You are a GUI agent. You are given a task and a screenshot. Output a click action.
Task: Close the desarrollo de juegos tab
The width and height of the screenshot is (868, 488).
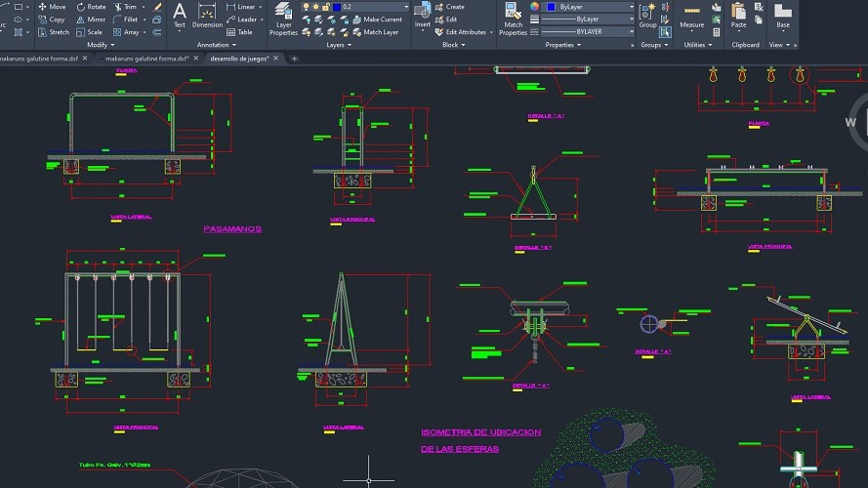(275, 59)
